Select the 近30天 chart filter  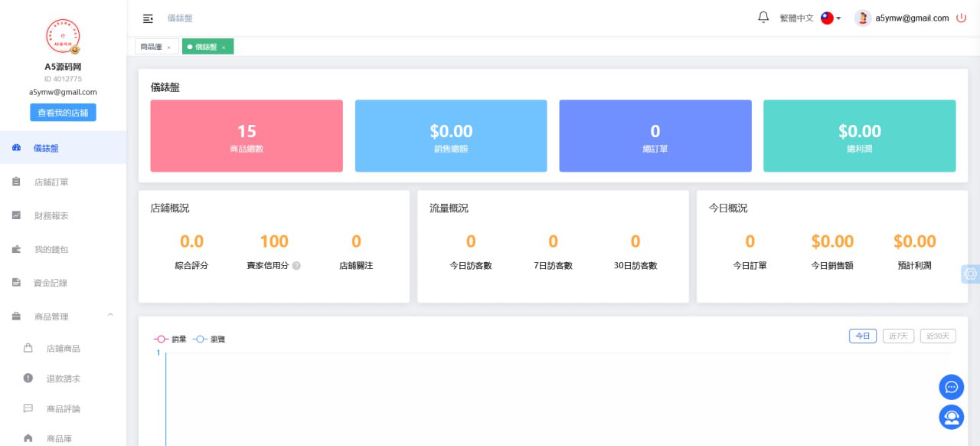(937, 336)
